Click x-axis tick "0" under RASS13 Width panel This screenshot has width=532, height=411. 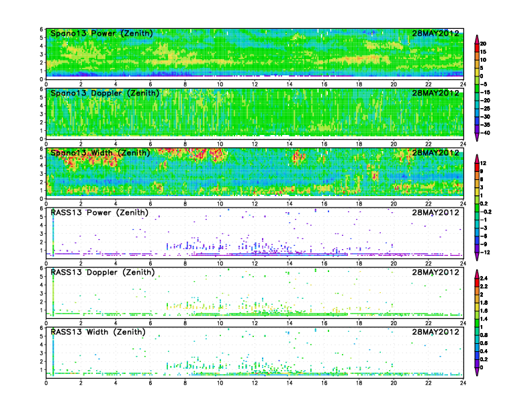pyautogui.click(x=46, y=383)
